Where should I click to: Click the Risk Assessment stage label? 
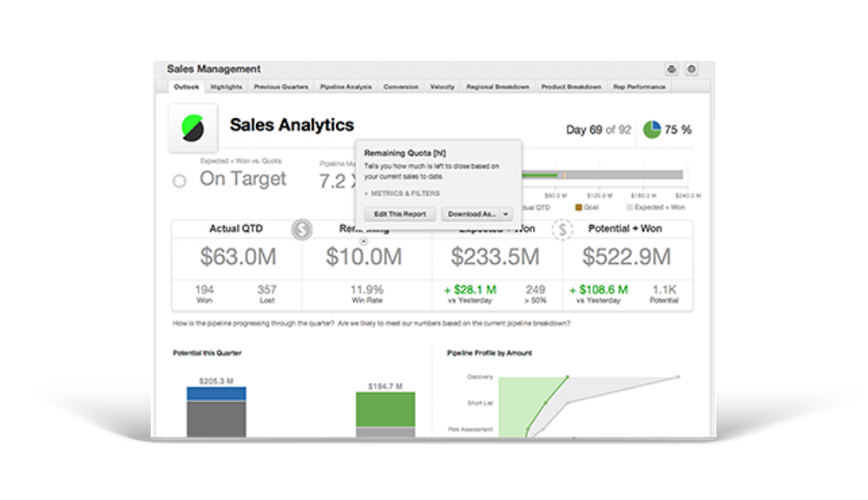click(x=470, y=430)
